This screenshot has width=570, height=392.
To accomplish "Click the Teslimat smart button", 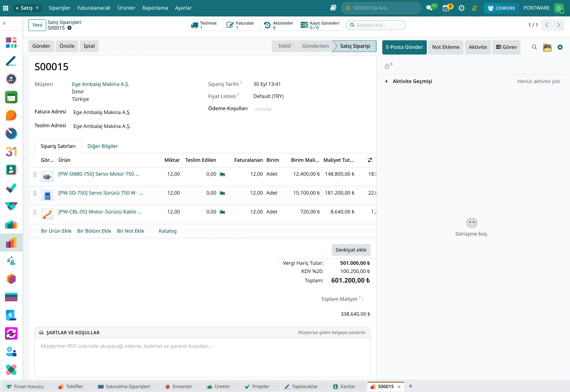I will 206,25.
